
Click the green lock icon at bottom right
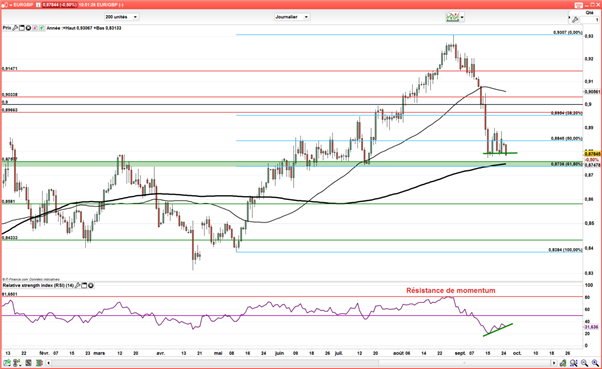pos(563,362)
